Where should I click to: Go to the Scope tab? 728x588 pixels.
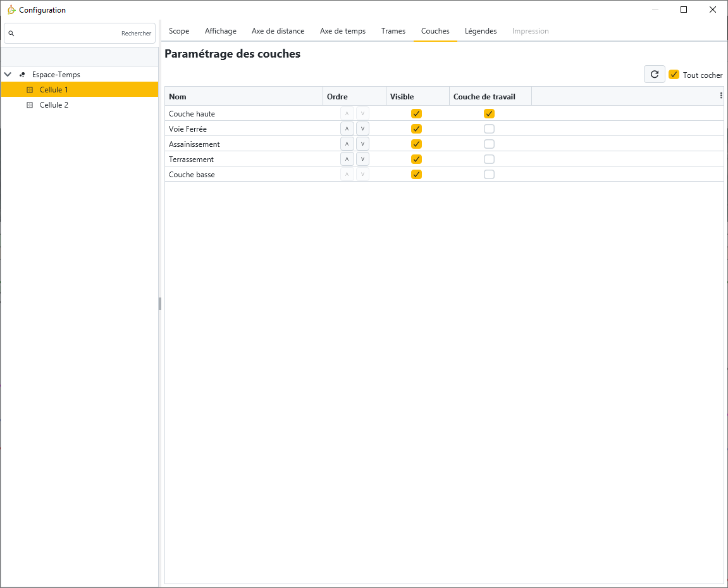click(179, 31)
